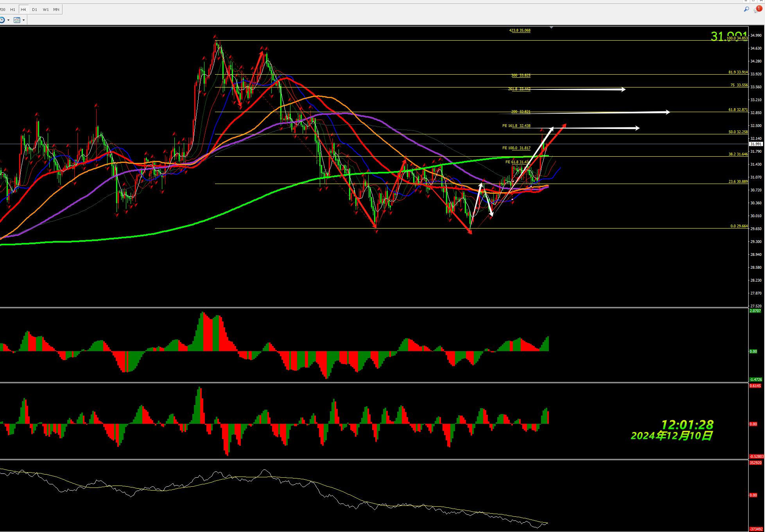
Task: Switch to D1 daily timeframe
Action: point(34,9)
